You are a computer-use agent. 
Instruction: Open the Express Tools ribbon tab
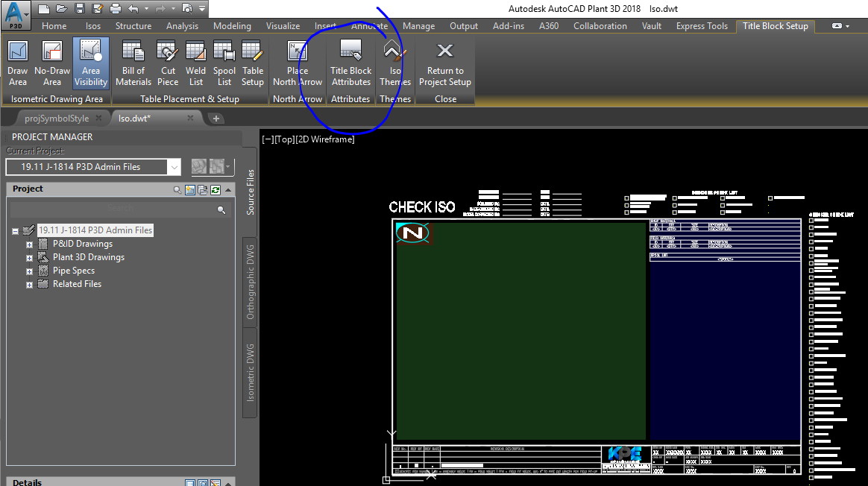point(702,26)
